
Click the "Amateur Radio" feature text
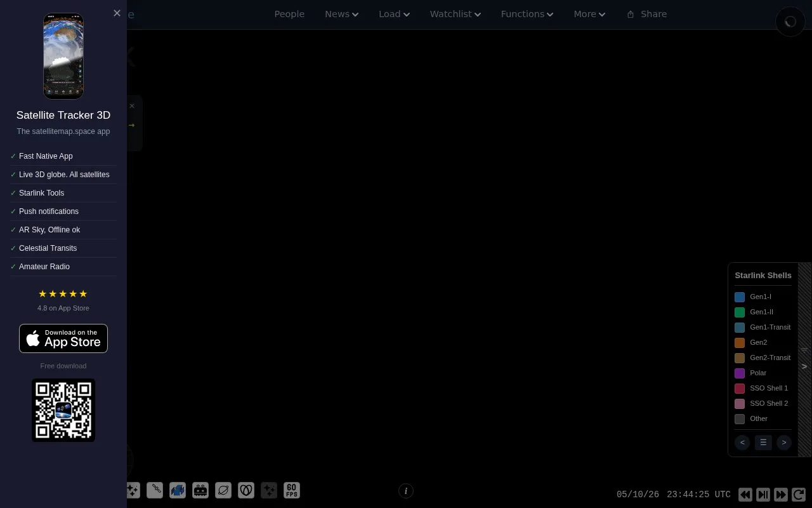point(44,267)
